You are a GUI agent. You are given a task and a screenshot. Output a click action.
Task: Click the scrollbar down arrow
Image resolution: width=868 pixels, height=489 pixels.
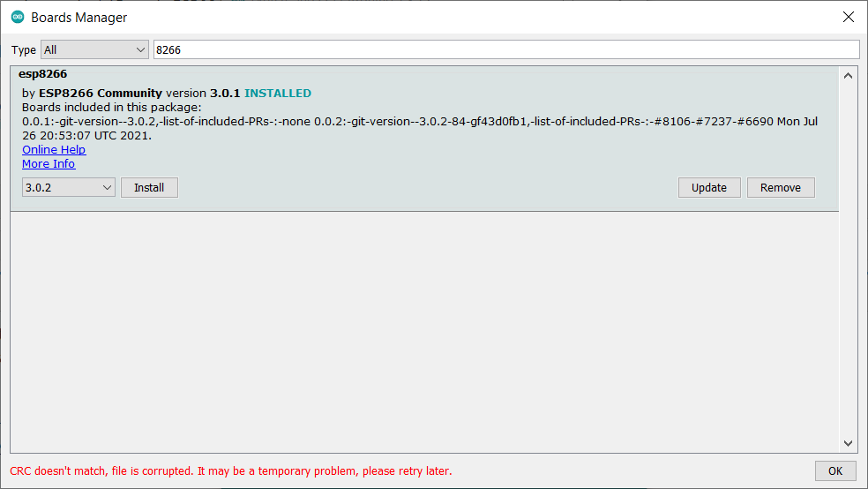(x=848, y=443)
